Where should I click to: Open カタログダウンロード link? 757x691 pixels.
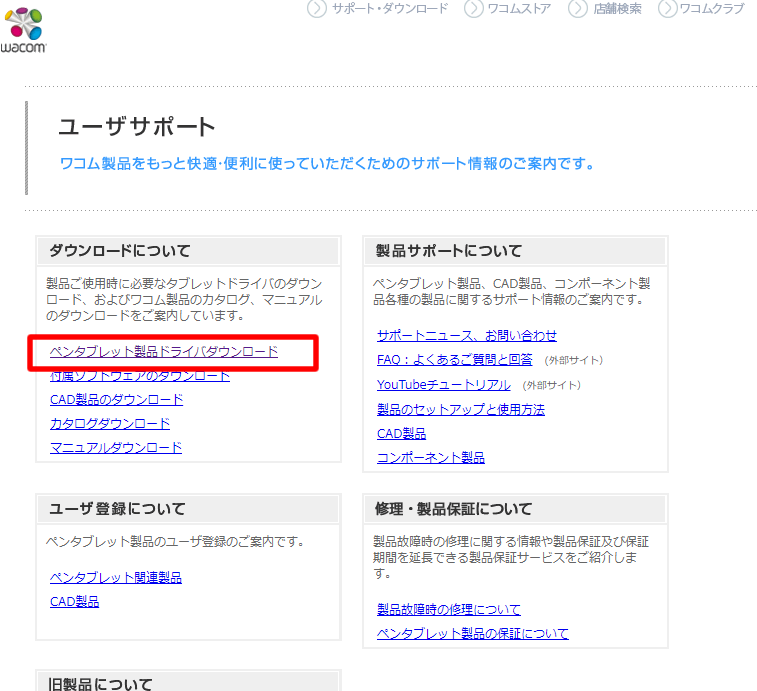(110, 424)
